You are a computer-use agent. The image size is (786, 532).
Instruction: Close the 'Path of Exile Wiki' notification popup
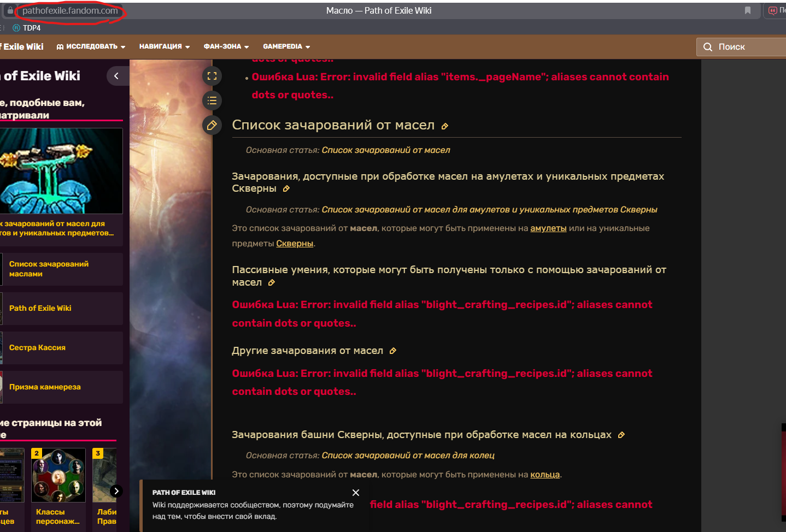coord(356,493)
